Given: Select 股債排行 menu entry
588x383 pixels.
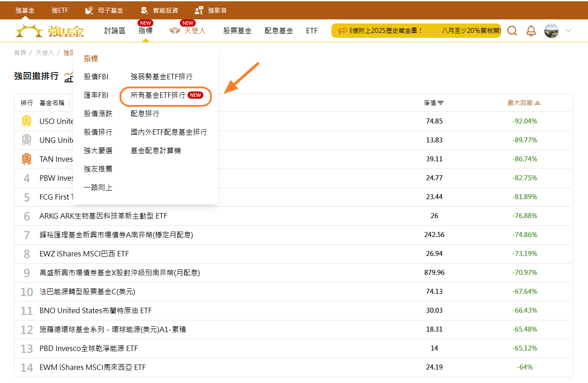Looking at the screenshot, I should (98, 132).
